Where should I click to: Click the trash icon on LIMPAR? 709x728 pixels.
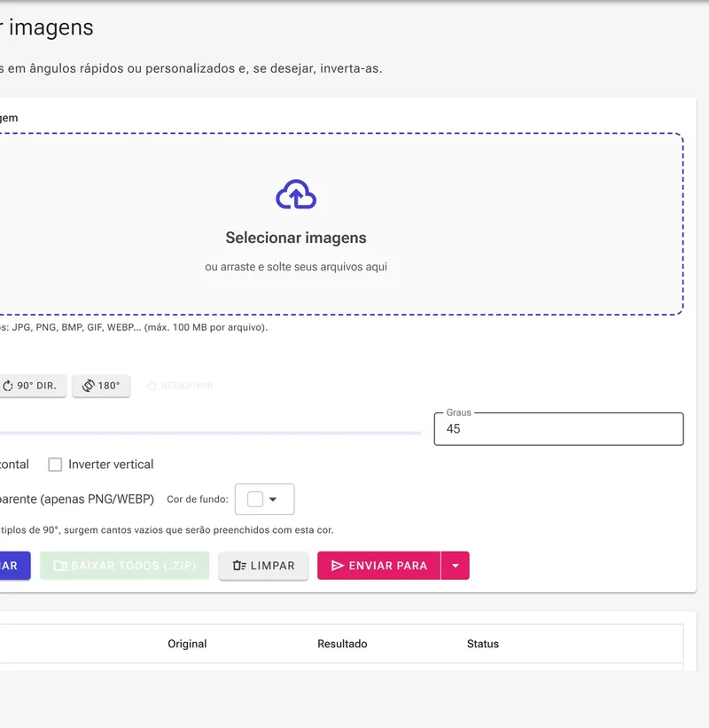(x=239, y=566)
